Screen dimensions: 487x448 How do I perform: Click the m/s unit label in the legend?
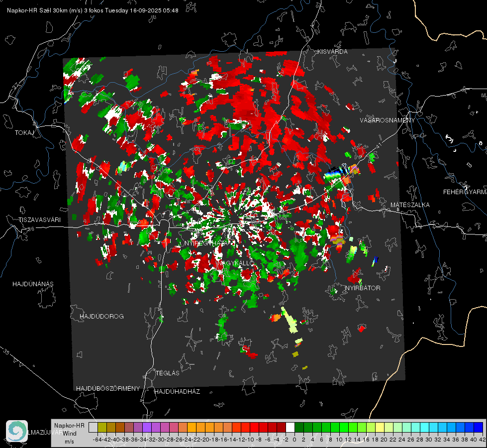tap(69, 442)
